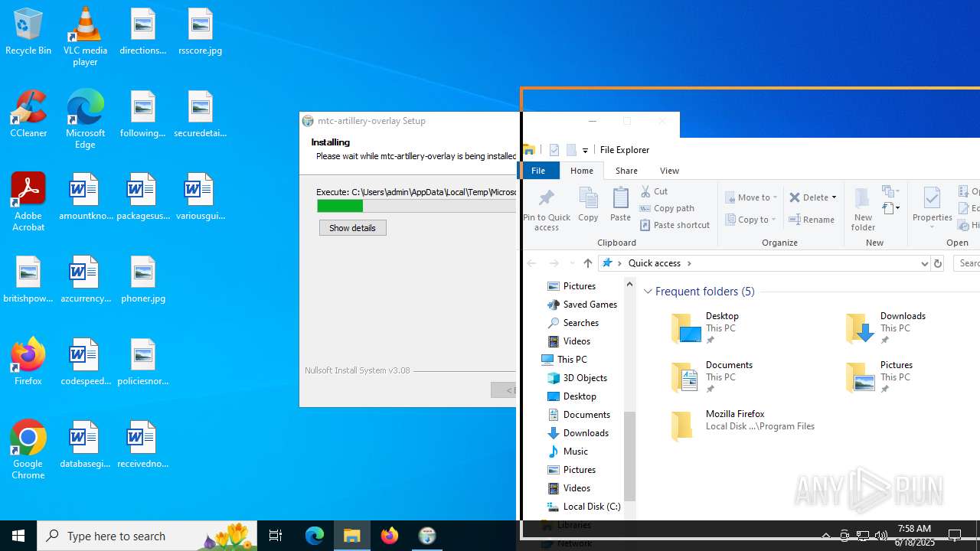Open Properties from the ribbon
980x551 pixels.
932,209
